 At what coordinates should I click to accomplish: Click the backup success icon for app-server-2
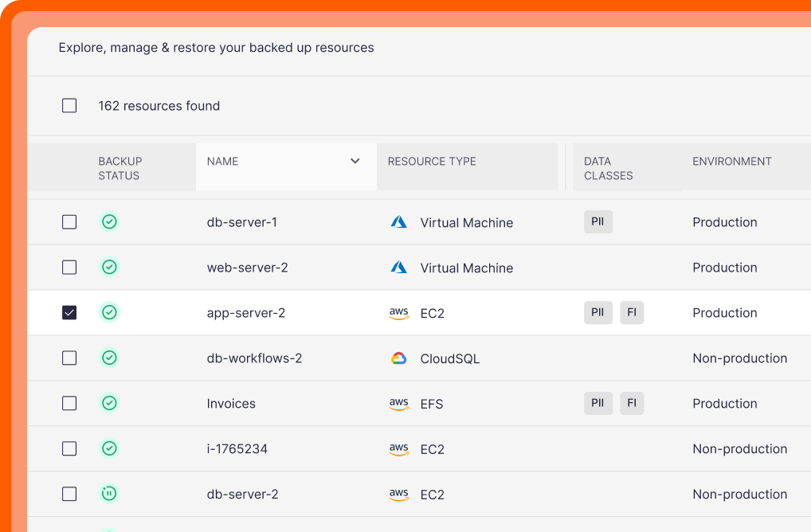coord(109,312)
